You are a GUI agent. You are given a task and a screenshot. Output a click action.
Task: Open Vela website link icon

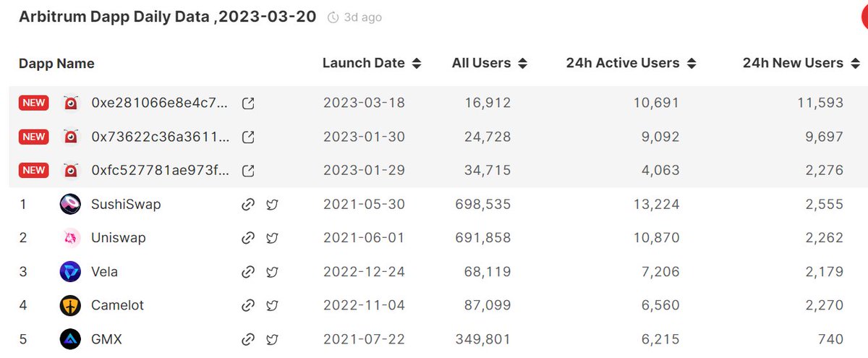click(248, 272)
